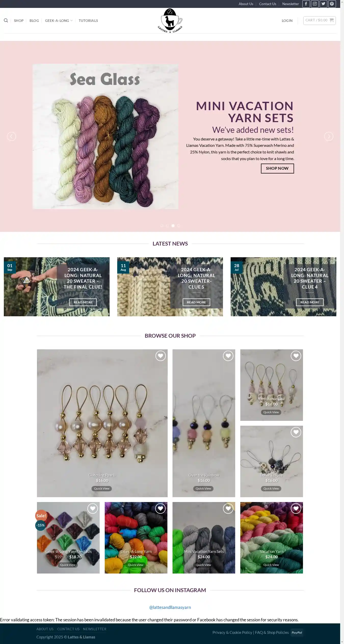Select the first slider pagination dot
Viewport: 344px width, 644px height.
click(x=162, y=226)
